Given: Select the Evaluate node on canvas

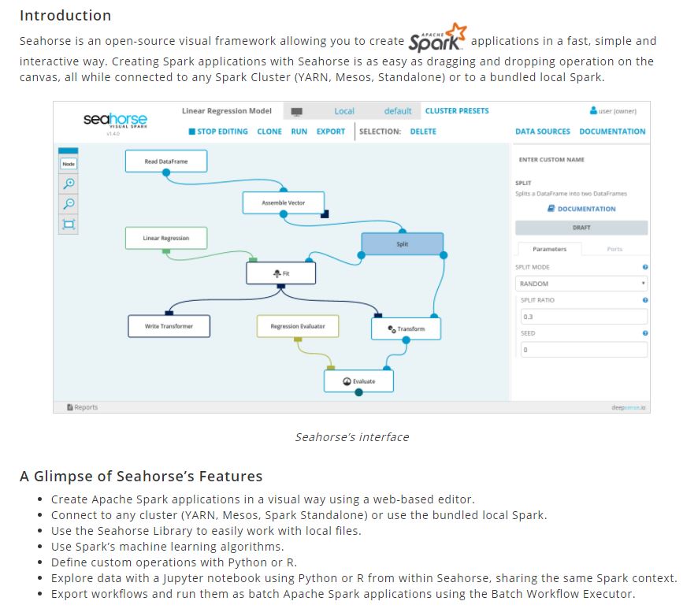Looking at the screenshot, I should tap(359, 381).
